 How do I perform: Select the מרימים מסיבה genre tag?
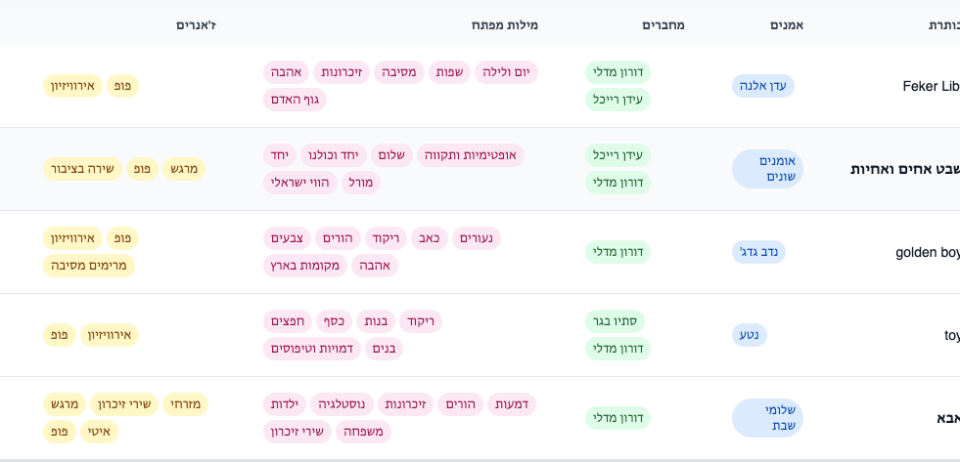88,266
